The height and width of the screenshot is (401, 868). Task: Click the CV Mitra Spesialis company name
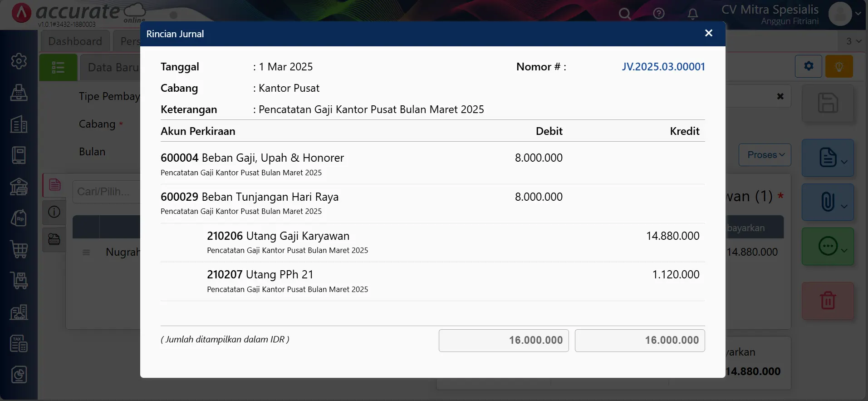[770, 10]
